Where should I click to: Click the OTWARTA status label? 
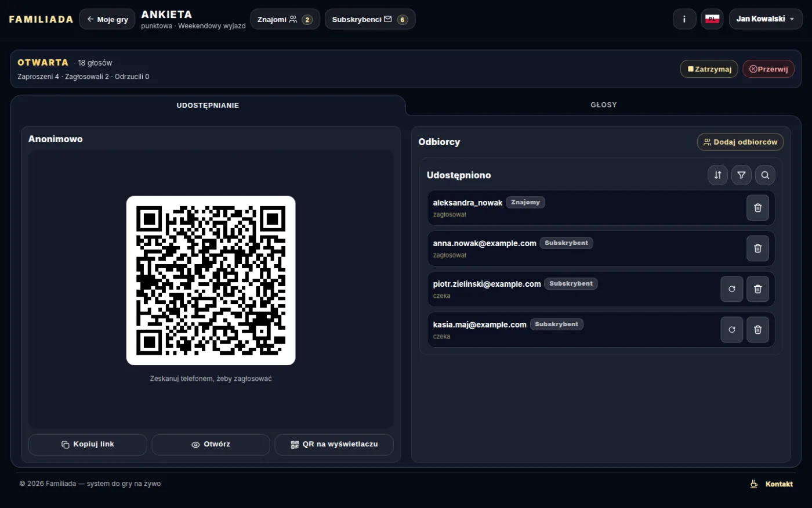point(43,62)
